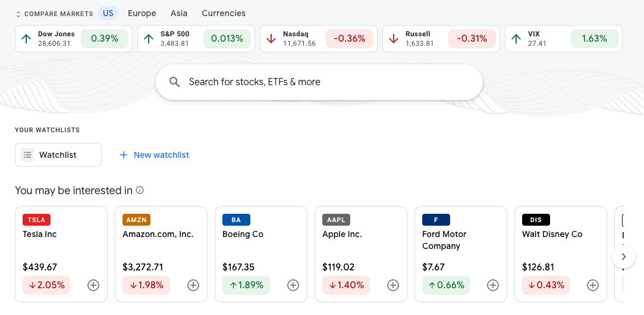
Task: Click the plus icon for New watchlist
Action: tap(123, 155)
